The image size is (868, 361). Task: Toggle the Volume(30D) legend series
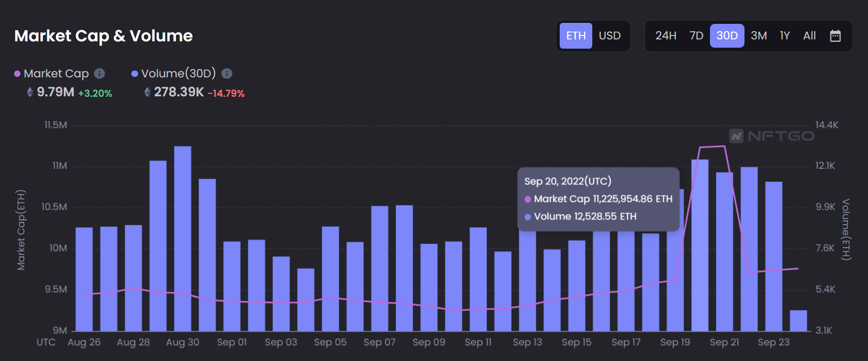pos(178,73)
